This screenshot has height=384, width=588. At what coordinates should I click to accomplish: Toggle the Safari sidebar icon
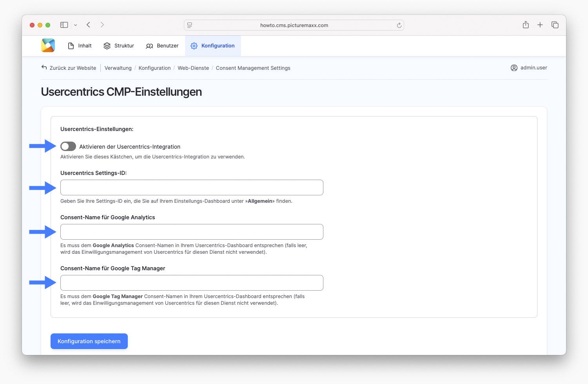click(x=64, y=25)
